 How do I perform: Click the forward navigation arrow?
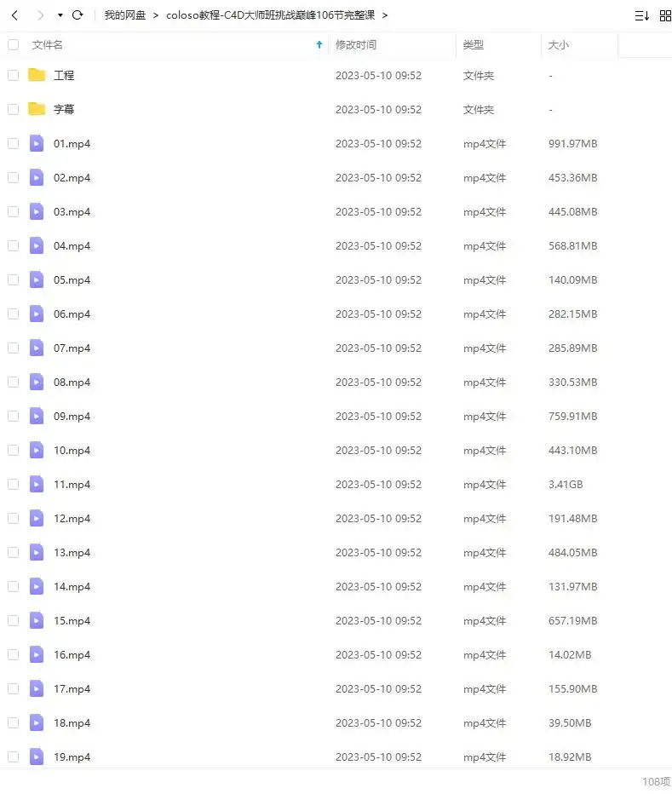coord(40,15)
